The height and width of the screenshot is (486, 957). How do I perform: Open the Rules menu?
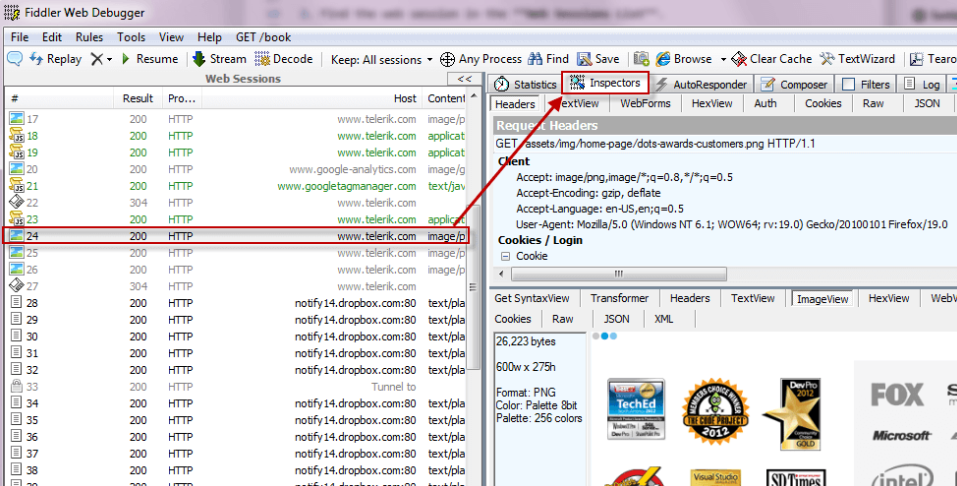point(89,37)
